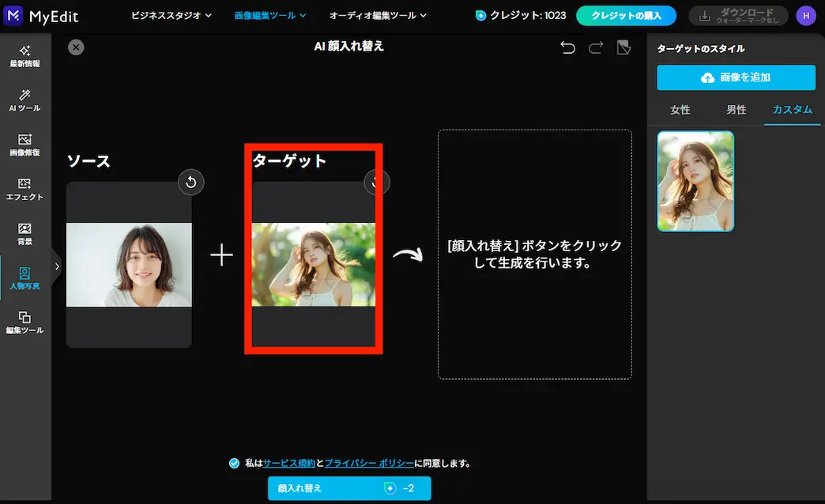Select the custom target style thumbnail
This screenshot has height=504, width=825.
[695, 181]
